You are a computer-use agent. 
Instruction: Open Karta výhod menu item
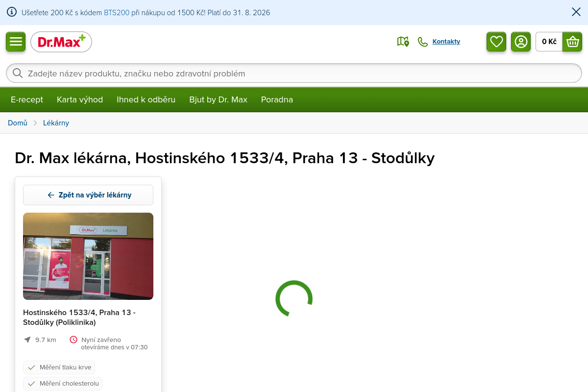pos(80,99)
